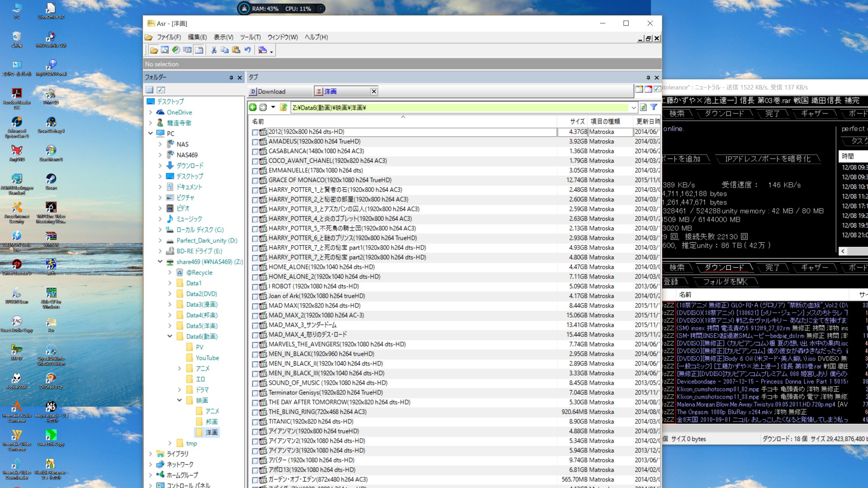Click the new tab icon with yellow star

click(x=639, y=89)
